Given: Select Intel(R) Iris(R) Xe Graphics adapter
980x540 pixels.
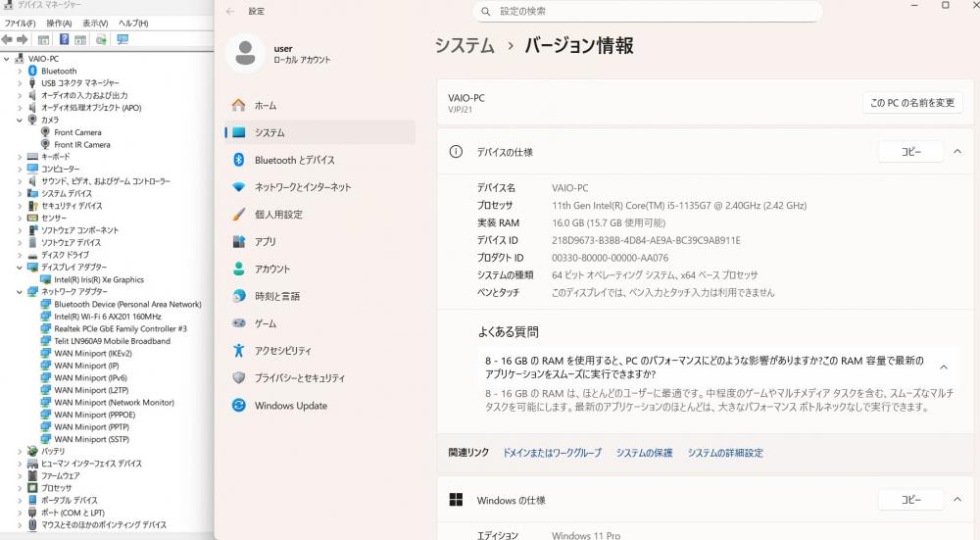Looking at the screenshot, I should [99, 279].
